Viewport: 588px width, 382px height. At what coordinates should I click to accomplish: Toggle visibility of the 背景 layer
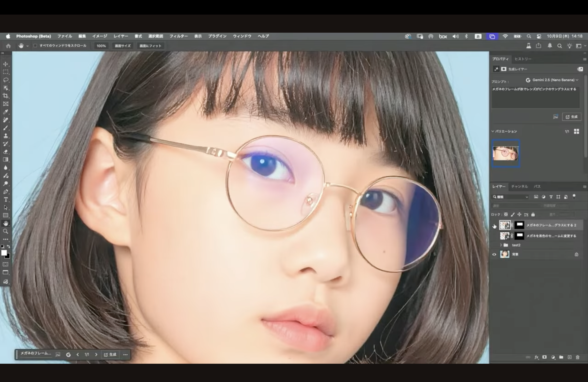point(494,254)
